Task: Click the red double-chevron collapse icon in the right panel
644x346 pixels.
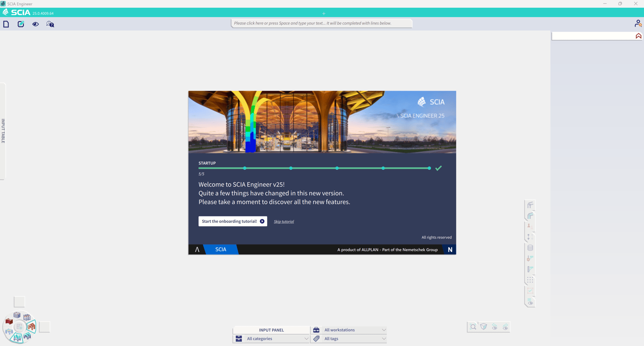Action: pos(638,36)
